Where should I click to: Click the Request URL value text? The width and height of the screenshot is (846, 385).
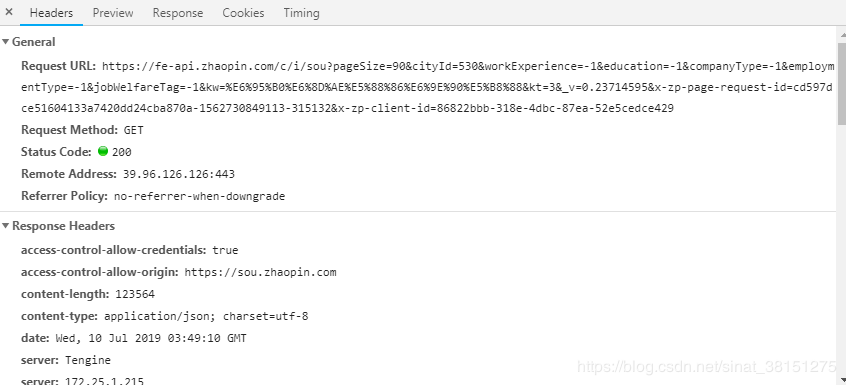coord(427,87)
